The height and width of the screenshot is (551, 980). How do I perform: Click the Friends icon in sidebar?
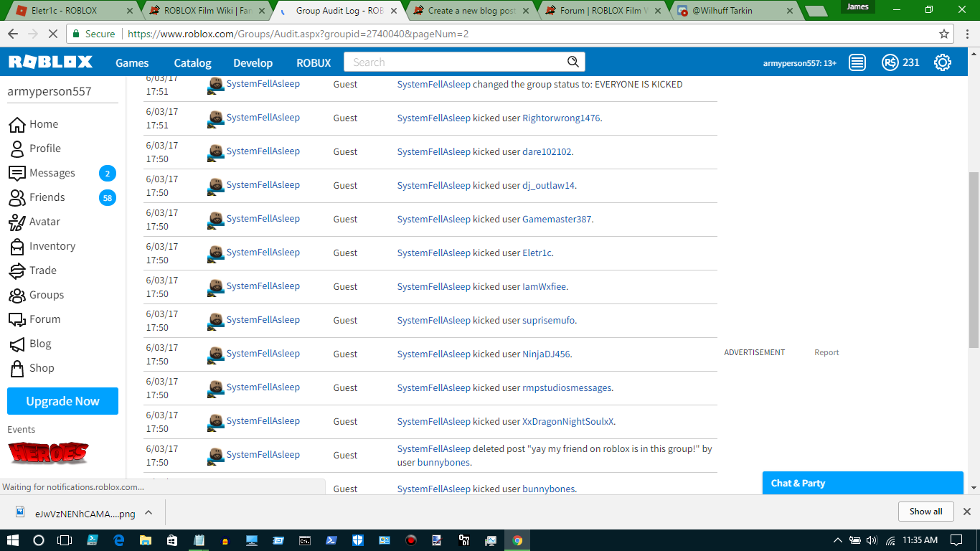pyautogui.click(x=17, y=198)
